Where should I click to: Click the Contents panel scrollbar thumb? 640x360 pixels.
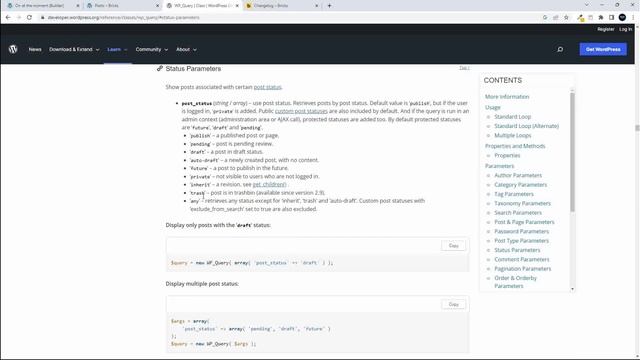572,152
